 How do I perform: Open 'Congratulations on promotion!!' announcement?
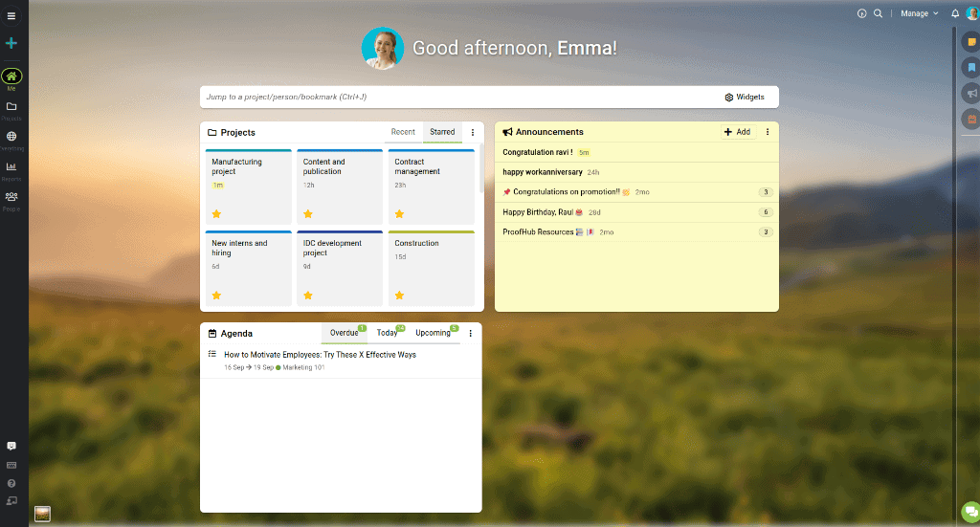[567, 192]
